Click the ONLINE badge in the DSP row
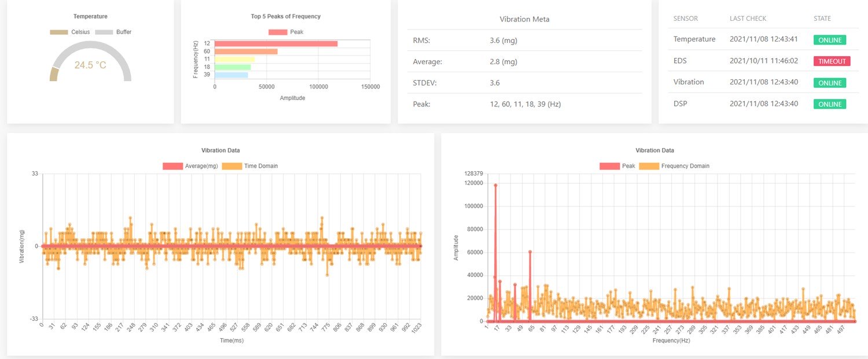This screenshot has height=359, width=868. [x=830, y=104]
